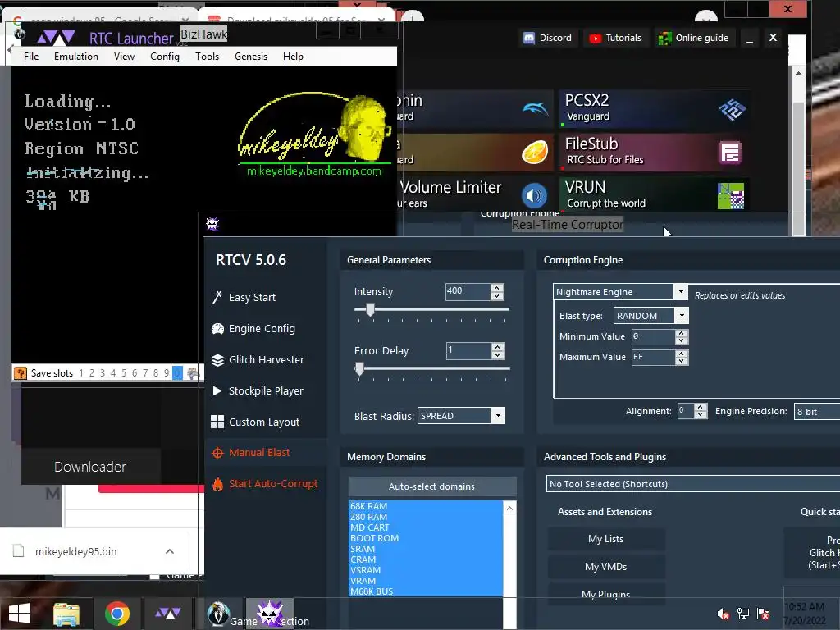
Task: Click Minimum Value field
Action: point(653,336)
